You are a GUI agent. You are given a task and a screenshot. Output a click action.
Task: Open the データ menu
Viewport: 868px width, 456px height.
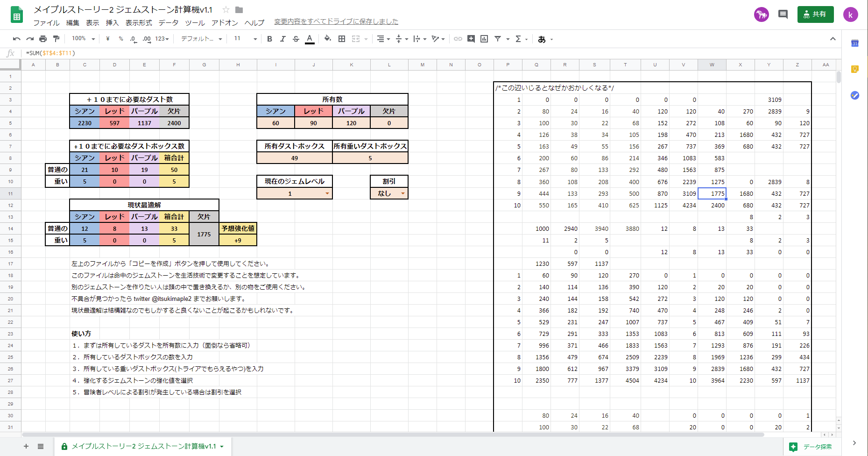pos(169,22)
